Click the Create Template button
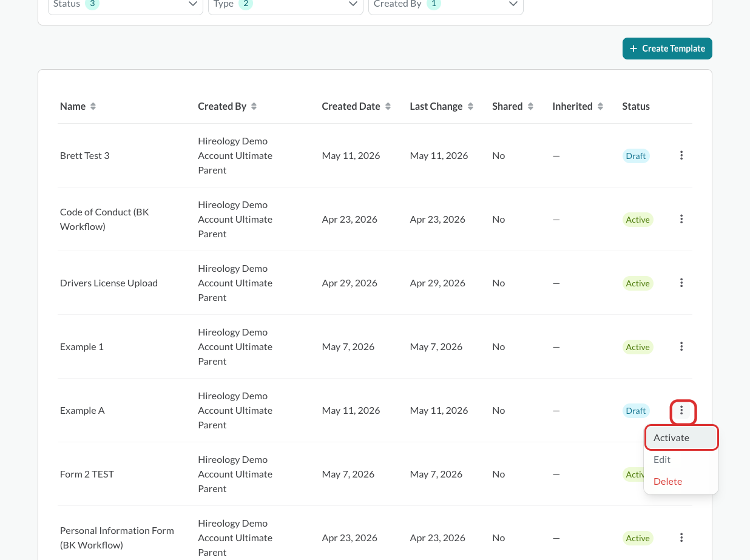The image size is (750, 560). point(667,49)
